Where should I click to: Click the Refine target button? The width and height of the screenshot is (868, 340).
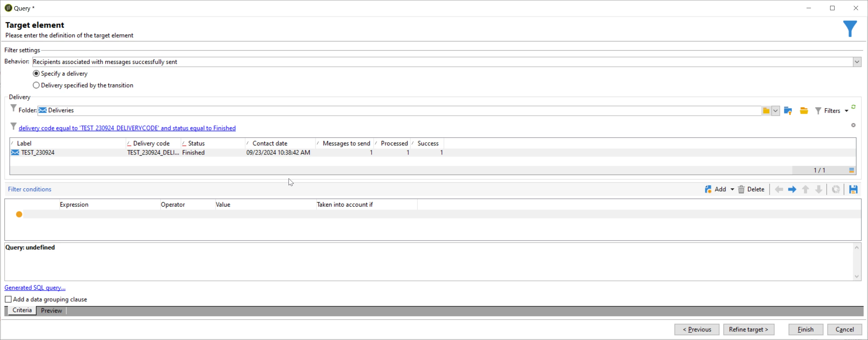point(748,330)
